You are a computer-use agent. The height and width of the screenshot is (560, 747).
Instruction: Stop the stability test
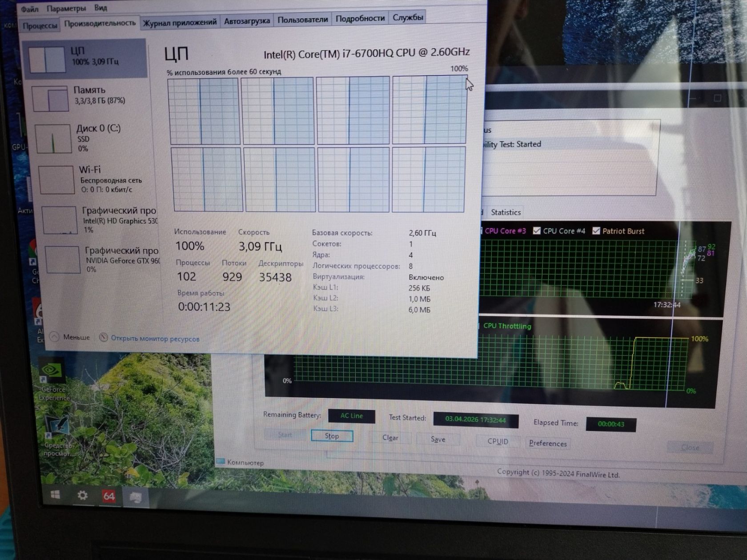pos(332,436)
